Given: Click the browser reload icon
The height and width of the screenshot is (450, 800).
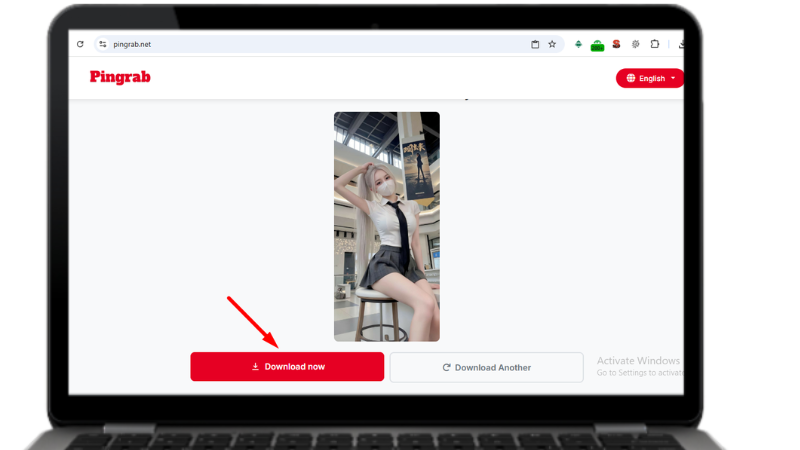Looking at the screenshot, I should [80, 44].
